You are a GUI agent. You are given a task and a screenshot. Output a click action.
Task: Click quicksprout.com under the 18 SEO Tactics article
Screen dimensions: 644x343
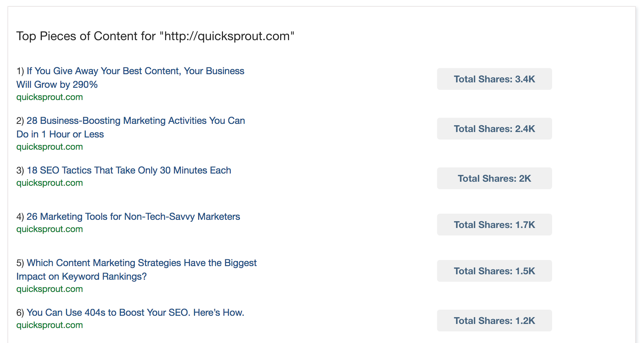click(50, 183)
